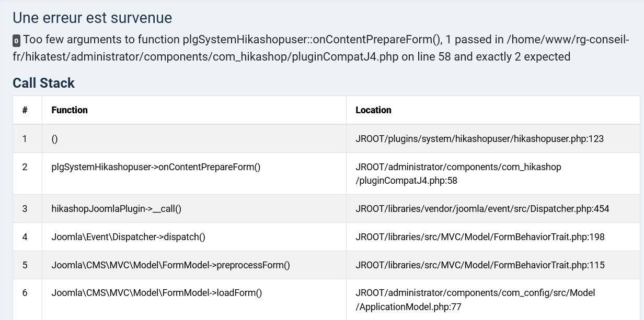Viewport: 644px width, 320px height.
Task: Select the ApplicationModel.php:77 location cell
Action: (x=475, y=300)
